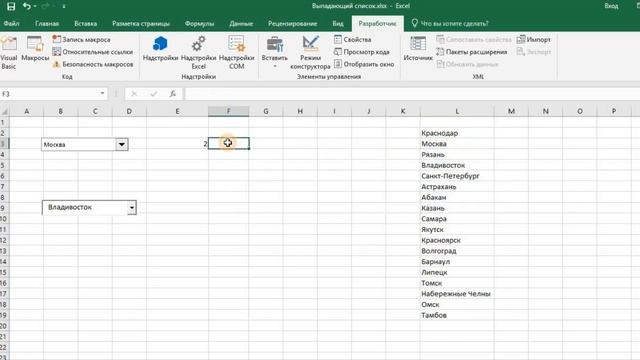Switch to the Рецензирование tab
Screen dimensions: 640x360
[293, 24]
